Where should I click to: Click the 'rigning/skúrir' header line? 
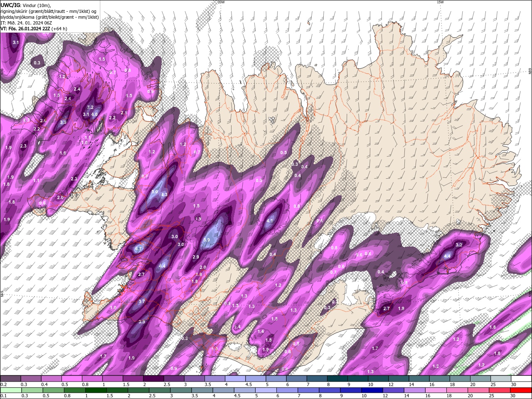[49, 11]
